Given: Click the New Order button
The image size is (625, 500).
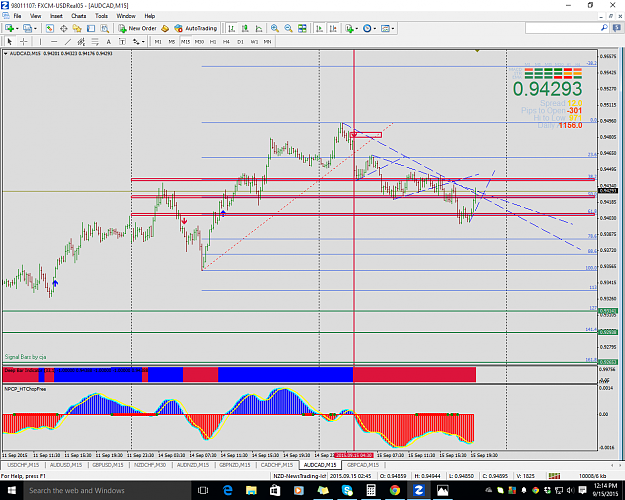Looking at the screenshot, I should coord(138,28).
